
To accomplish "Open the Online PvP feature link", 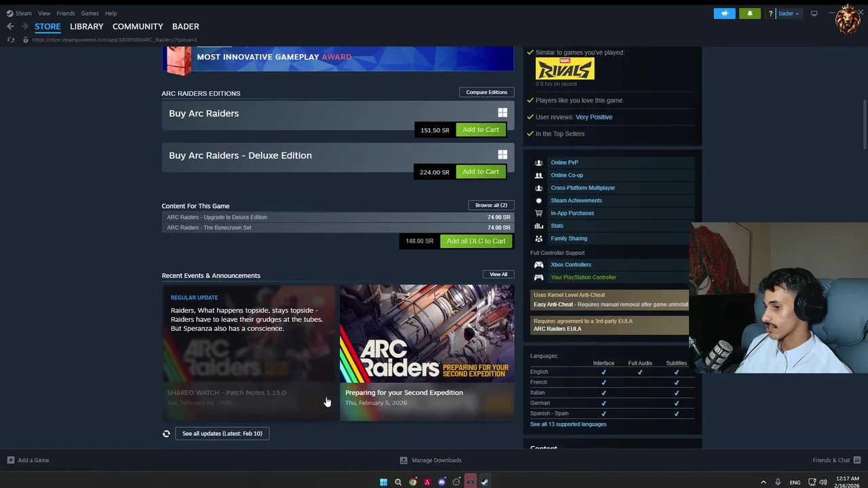I will pyautogui.click(x=564, y=163).
